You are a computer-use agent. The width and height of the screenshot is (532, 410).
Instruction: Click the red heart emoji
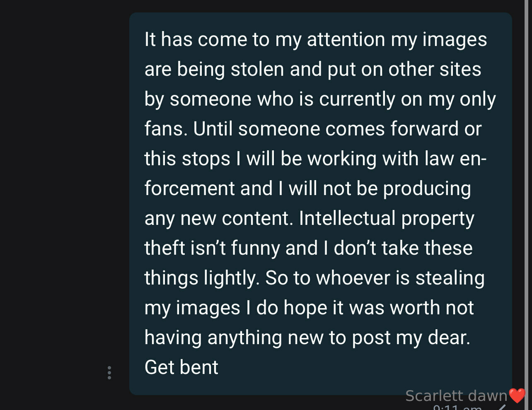[517, 396]
